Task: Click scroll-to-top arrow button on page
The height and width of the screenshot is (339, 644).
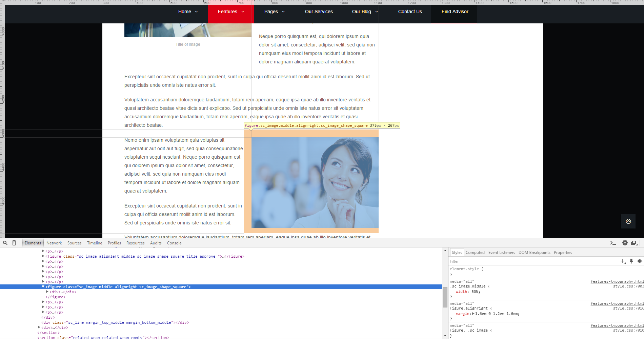Action: 628,221
